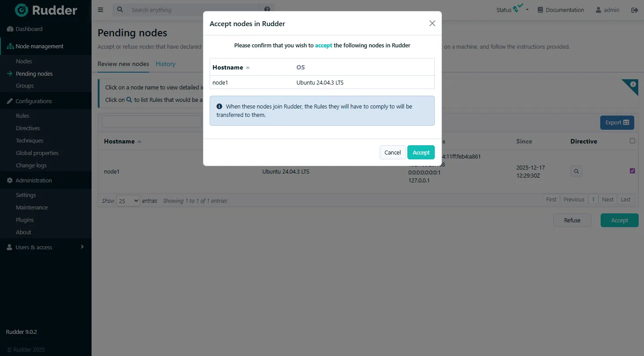Enable the select-all checkbox in the table header
Viewport: 644px width, 356px height.
pyautogui.click(x=632, y=140)
